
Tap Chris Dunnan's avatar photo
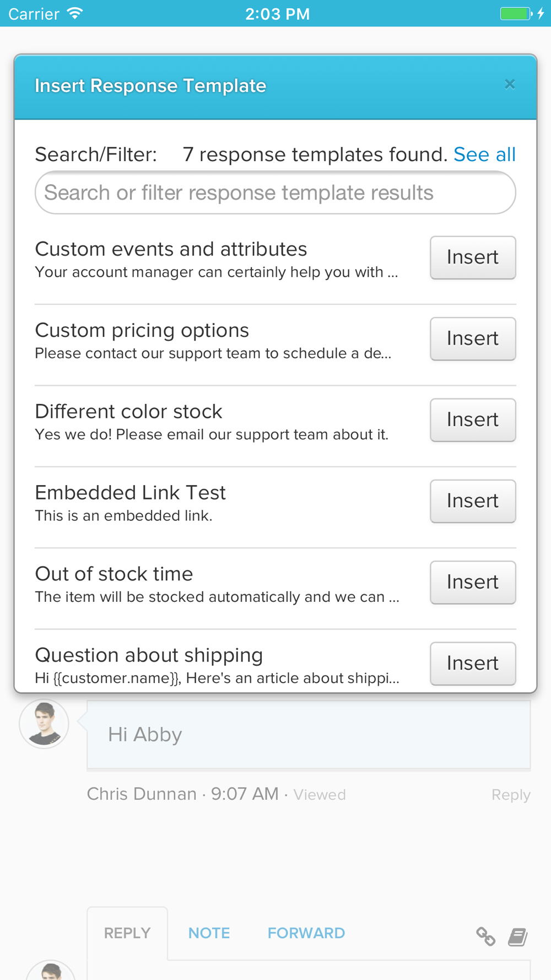(x=44, y=724)
